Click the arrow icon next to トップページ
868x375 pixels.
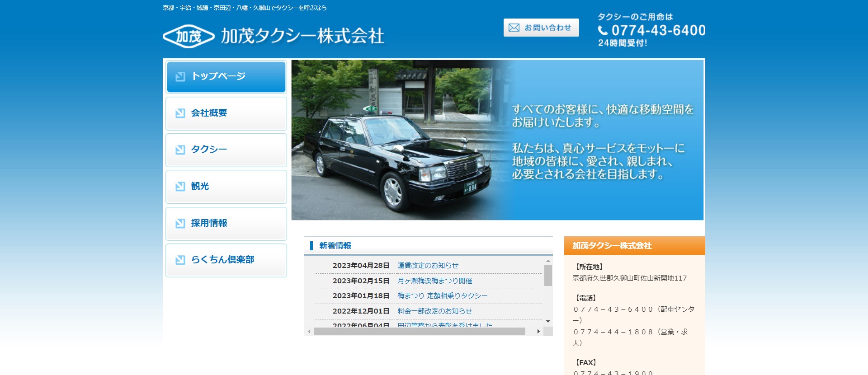[x=180, y=76]
